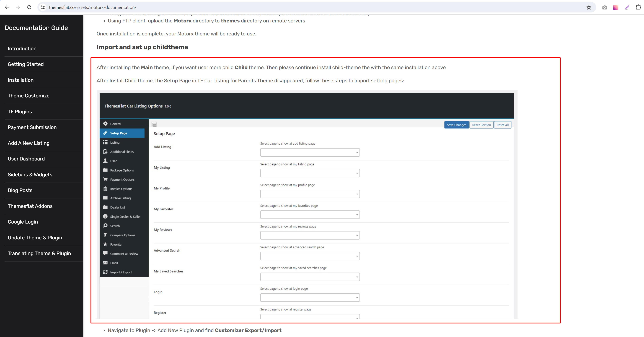Click the General gear icon
Screen dimensions: 644x337
[x=105, y=124]
